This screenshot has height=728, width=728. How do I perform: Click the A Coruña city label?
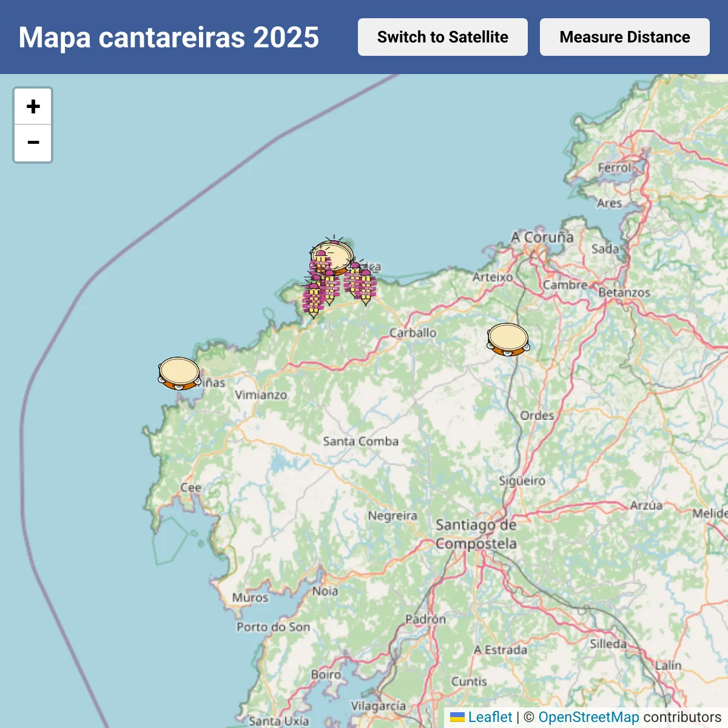pyautogui.click(x=542, y=237)
